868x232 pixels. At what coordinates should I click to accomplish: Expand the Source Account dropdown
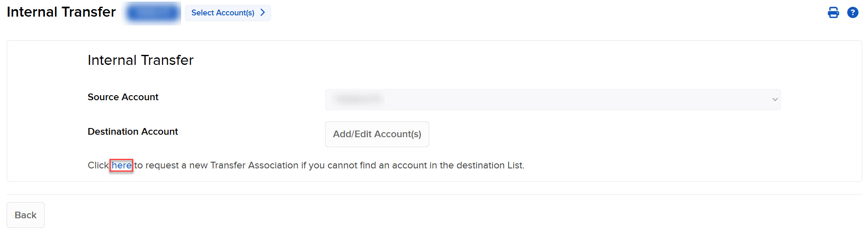click(x=553, y=99)
